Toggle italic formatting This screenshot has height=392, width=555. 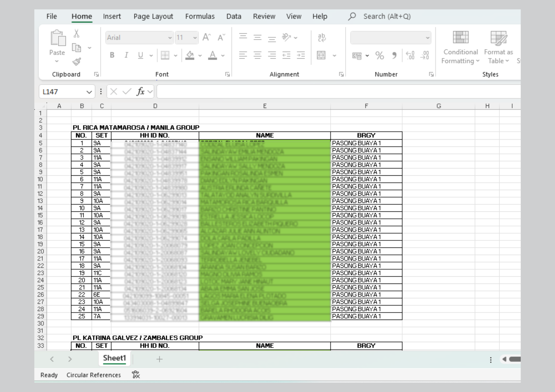(x=126, y=55)
